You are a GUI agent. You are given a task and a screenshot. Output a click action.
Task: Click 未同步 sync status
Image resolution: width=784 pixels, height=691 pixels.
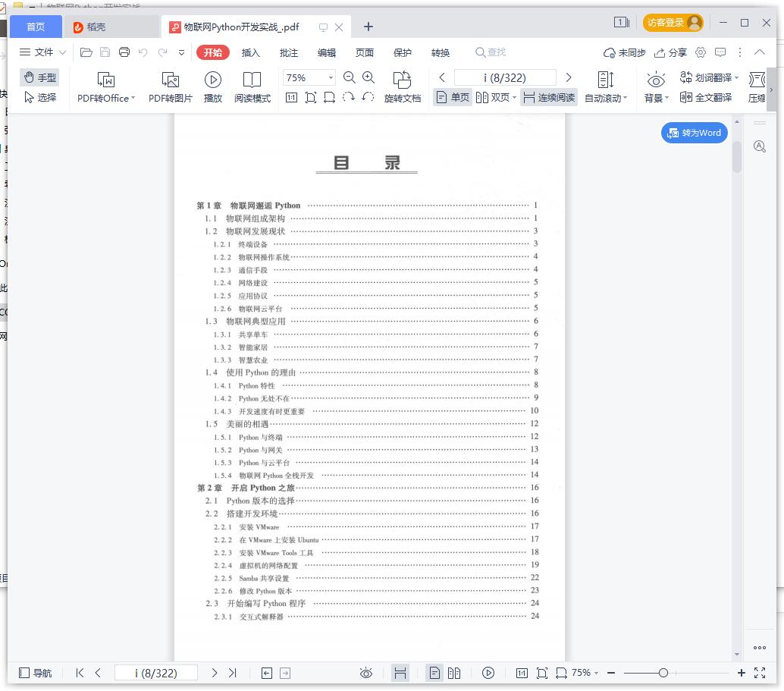[625, 52]
